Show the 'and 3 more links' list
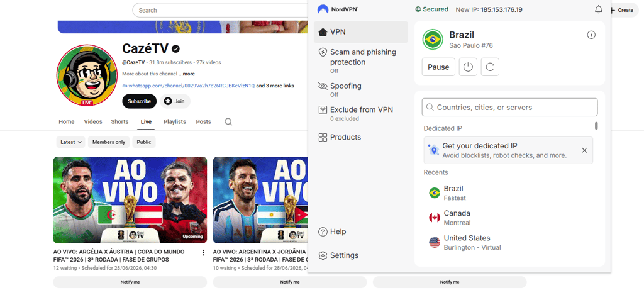The width and height of the screenshot is (644, 295). click(x=275, y=86)
